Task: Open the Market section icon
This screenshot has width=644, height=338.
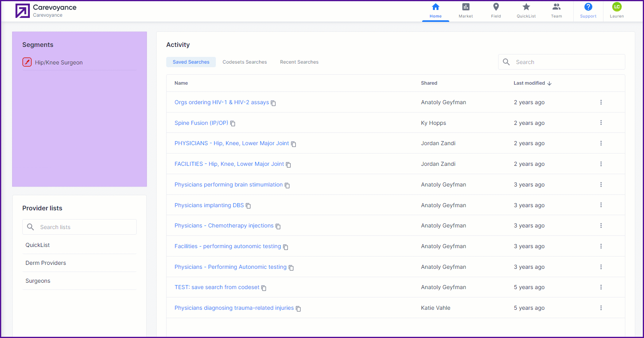Action: pyautogui.click(x=466, y=7)
